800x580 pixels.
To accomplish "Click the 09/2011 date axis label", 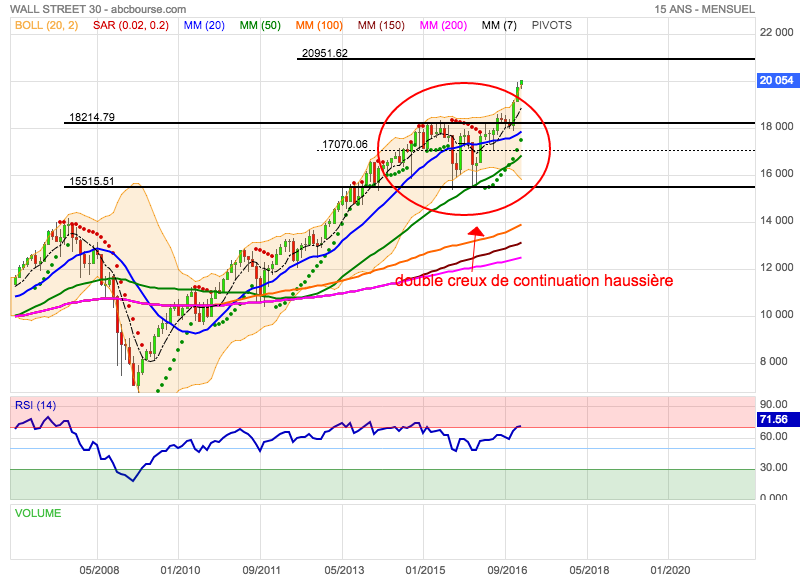I will (x=261, y=570).
